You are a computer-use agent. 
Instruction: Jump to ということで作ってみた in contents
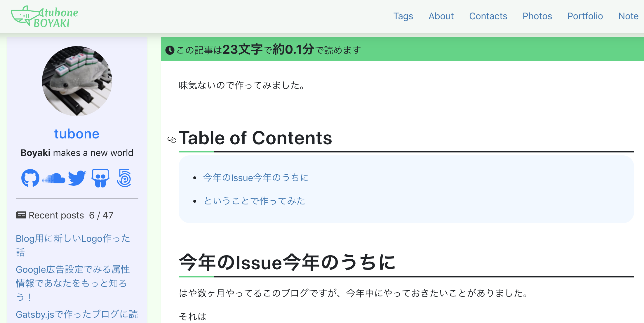(x=254, y=201)
